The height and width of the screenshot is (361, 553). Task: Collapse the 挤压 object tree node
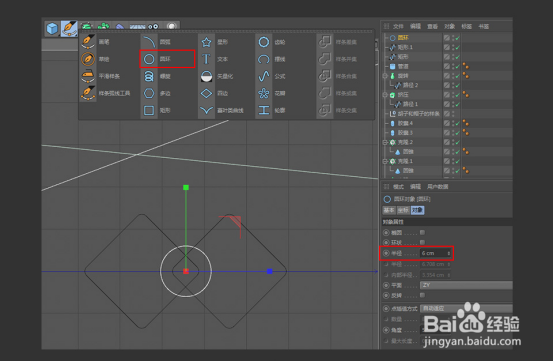[385, 95]
